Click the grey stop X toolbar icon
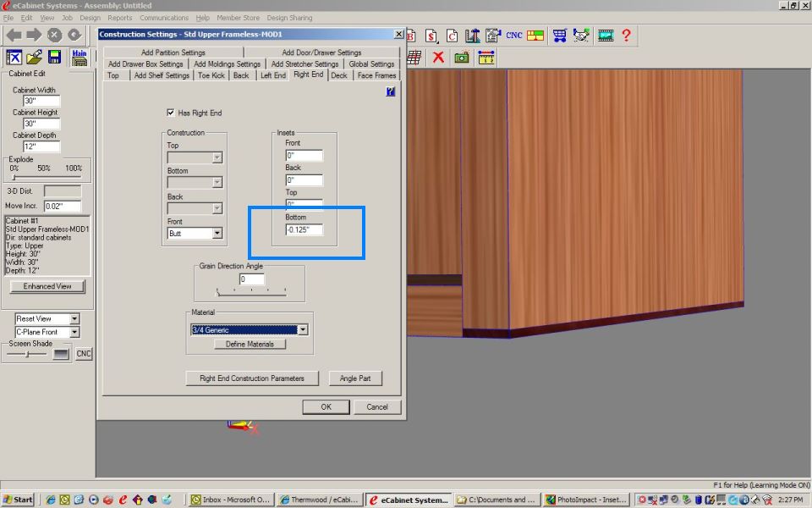 (x=54, y=36)
